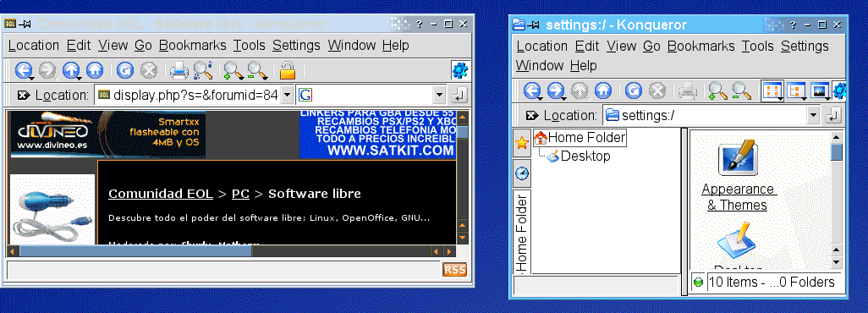Go forward in settings:/ window
The width and height of the screenshot is (868, 313).
pyautogui.click(x=556, y=90)
